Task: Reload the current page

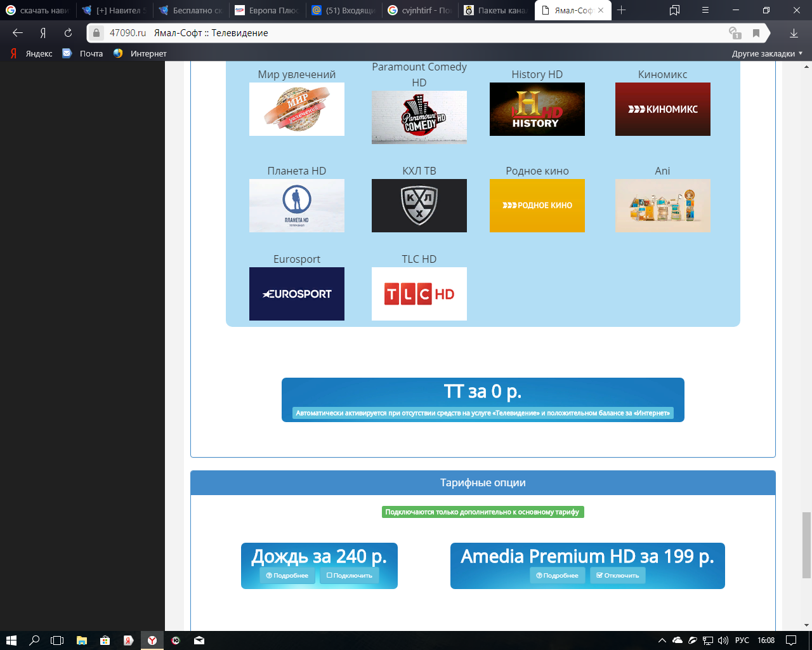Action: point(68,33)
